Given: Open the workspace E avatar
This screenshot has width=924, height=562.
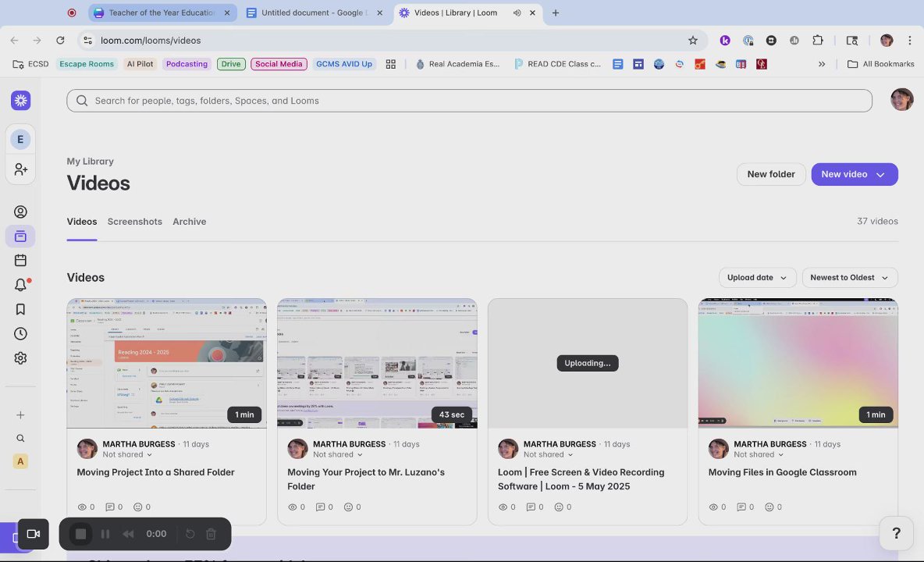Looking at the screenshot, I should coord(20,139).
